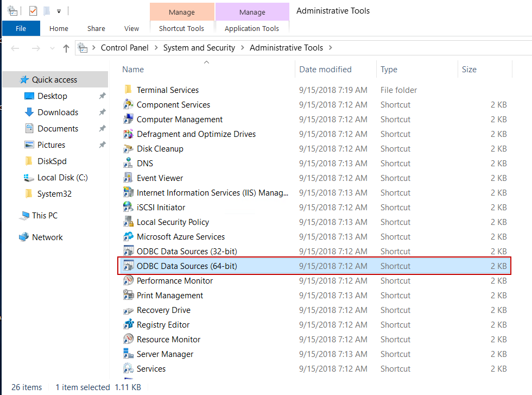Viewport: 532px width, 395px height.
Task: Open the Quick Access Toolbar dropdown arrow
Action: pyautogui.click(x=59, y=11)
